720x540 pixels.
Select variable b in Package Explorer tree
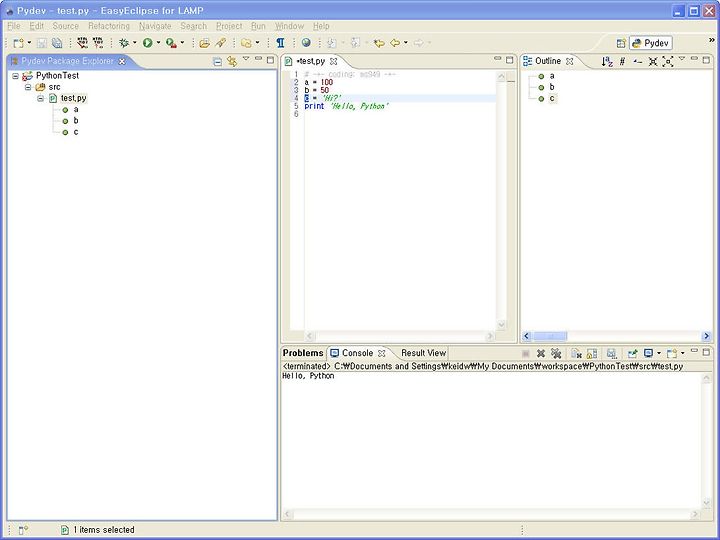76,121
